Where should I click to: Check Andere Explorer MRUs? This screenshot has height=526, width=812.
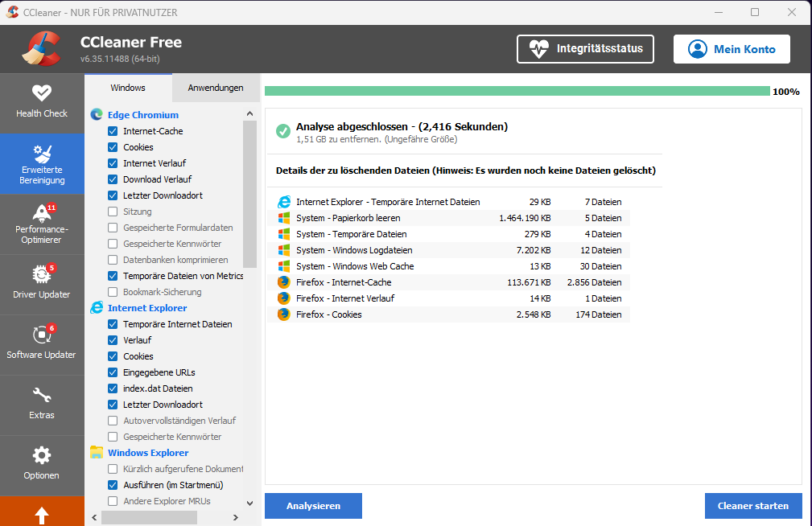[113, 501]
